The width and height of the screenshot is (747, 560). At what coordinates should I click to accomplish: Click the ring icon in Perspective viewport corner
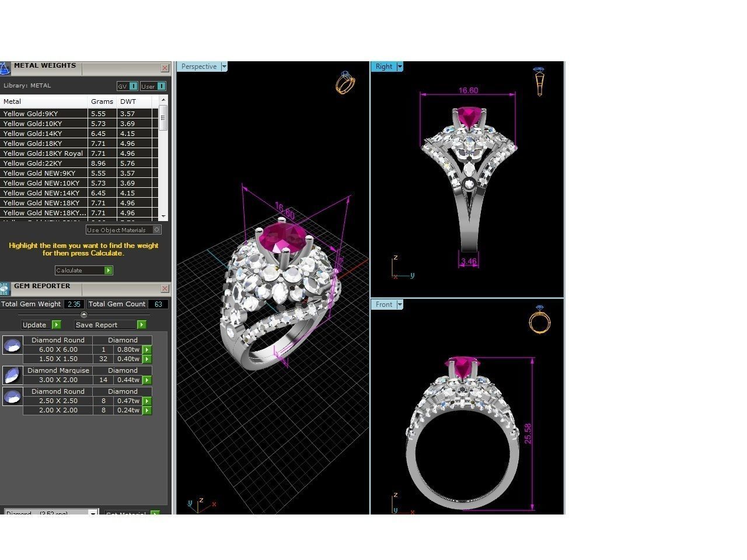[345, 82]
